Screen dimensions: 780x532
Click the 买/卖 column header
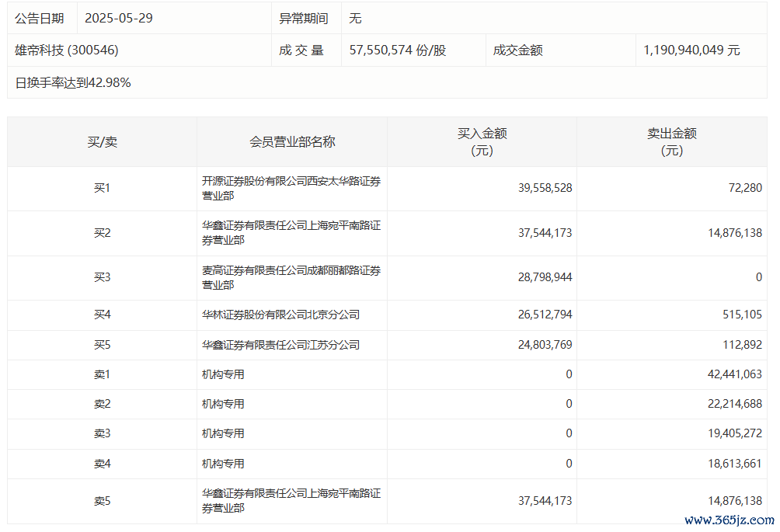102,142
